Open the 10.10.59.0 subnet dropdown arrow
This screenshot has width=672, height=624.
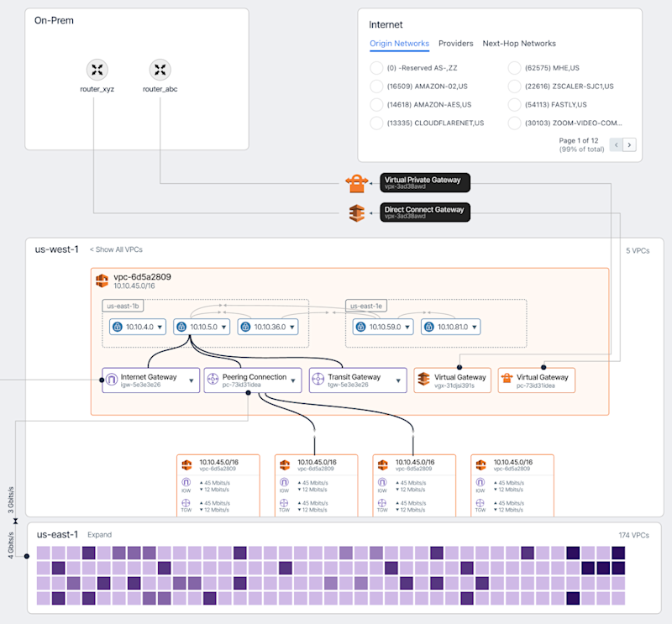click(407, 328)
